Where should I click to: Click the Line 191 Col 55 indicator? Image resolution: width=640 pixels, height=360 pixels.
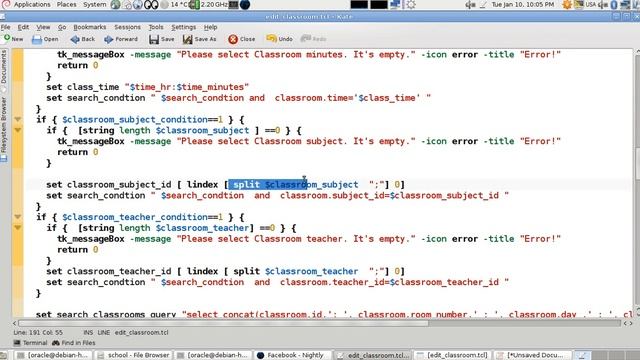click(x=38, y=333)
